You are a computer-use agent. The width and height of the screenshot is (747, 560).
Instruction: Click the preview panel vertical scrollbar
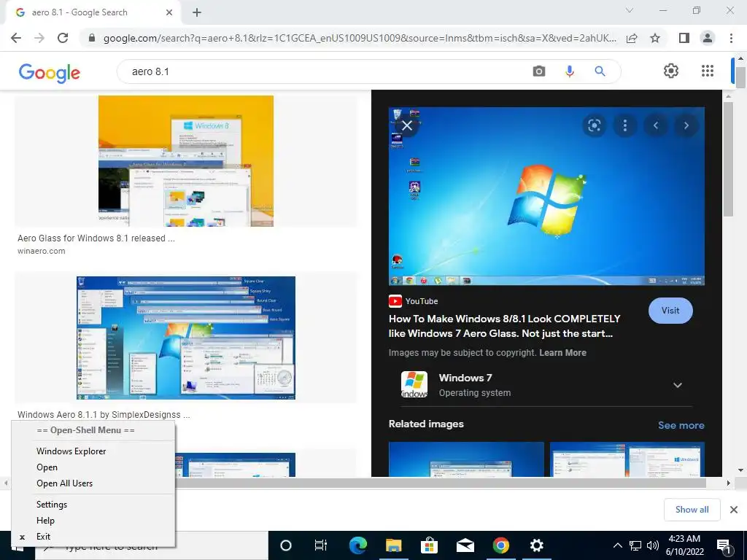tap(728, 159)
